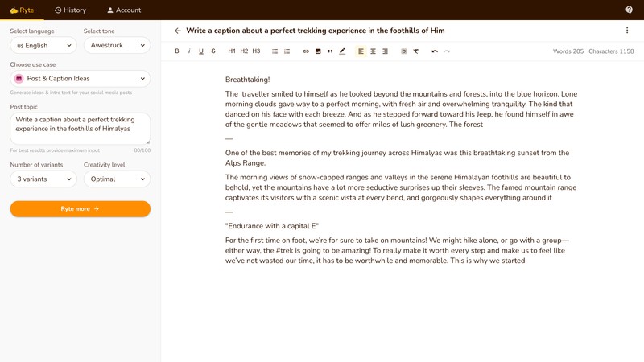Apply strikethrough formatting

pos(213,51)
